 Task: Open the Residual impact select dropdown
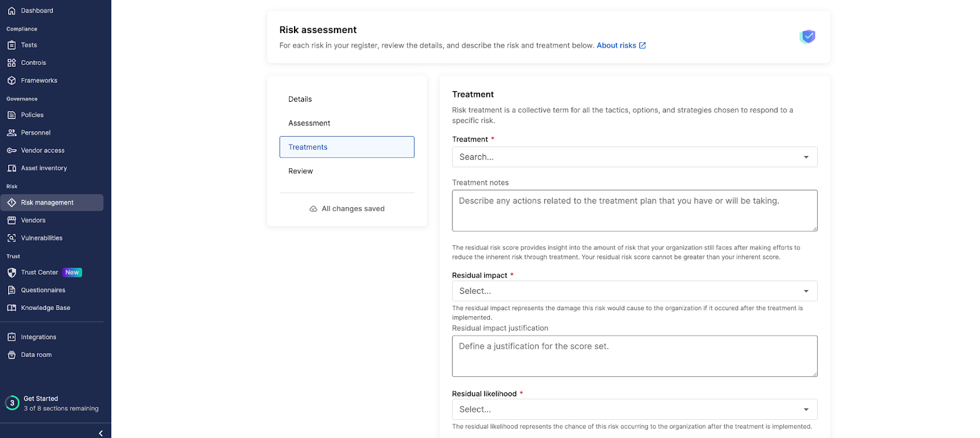pos(634,291)
